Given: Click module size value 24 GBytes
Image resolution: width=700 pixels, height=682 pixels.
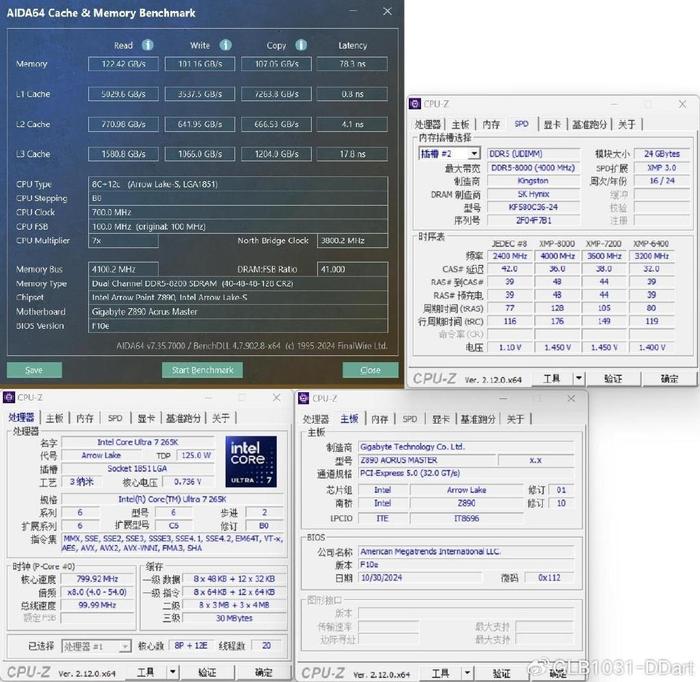Looking at the screenshot, I should click(662, 154).
